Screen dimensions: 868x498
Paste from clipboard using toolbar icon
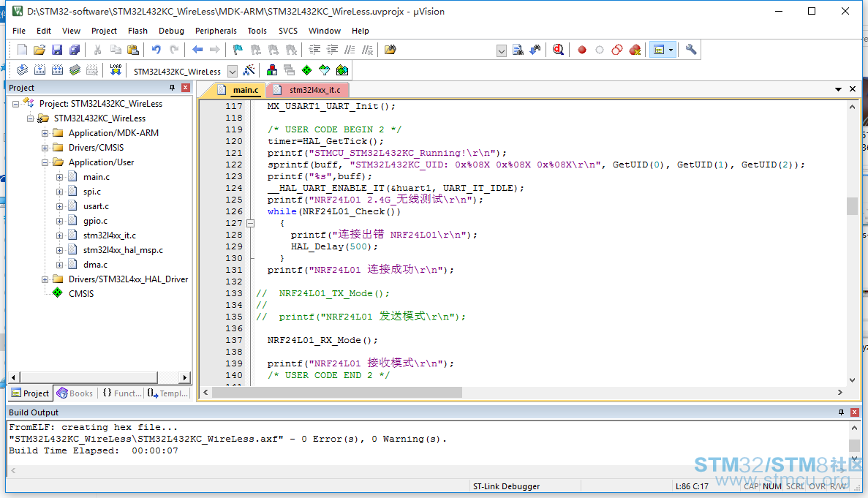click(x=133, y=50)
